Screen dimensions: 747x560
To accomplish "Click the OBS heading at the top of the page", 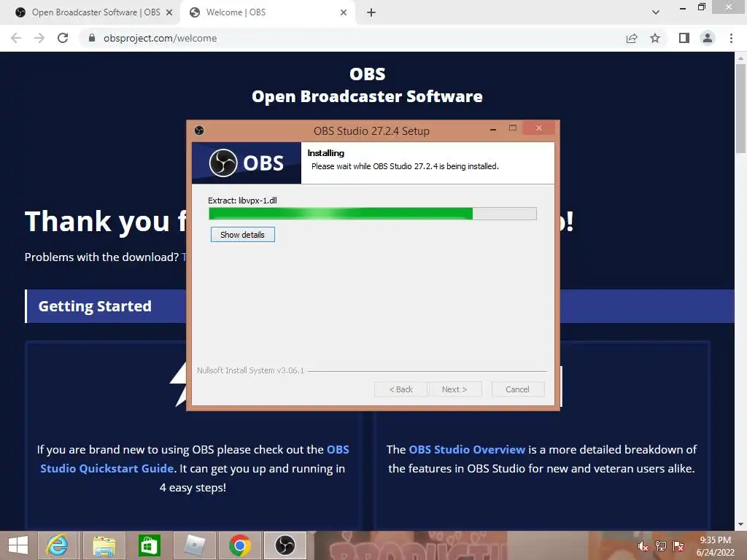I will coord(368,74).
